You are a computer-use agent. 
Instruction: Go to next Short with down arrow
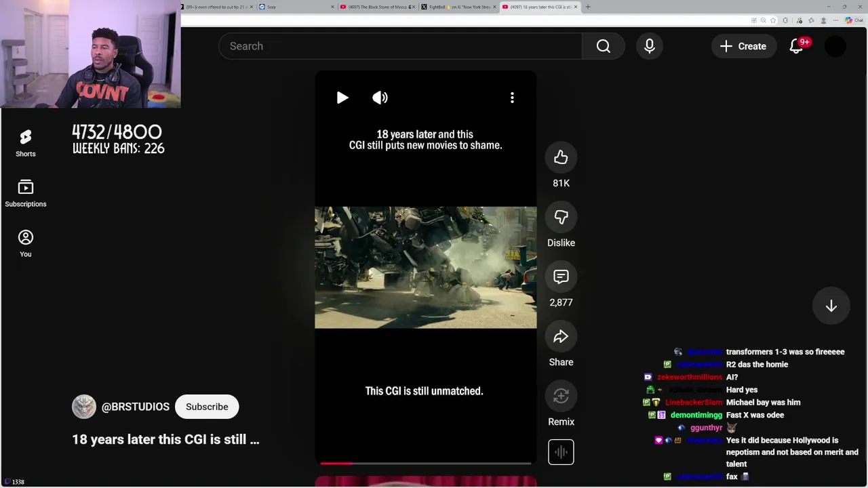[831, 306]
